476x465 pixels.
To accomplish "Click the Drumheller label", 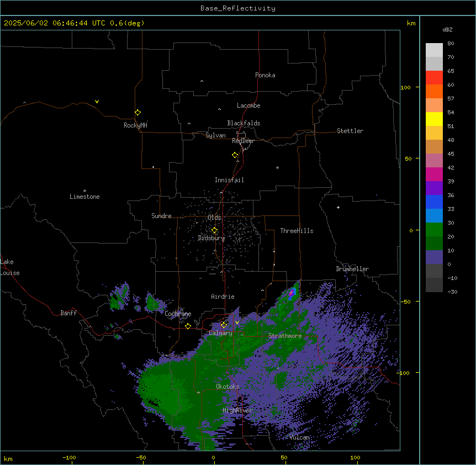I will click(352, 269).
